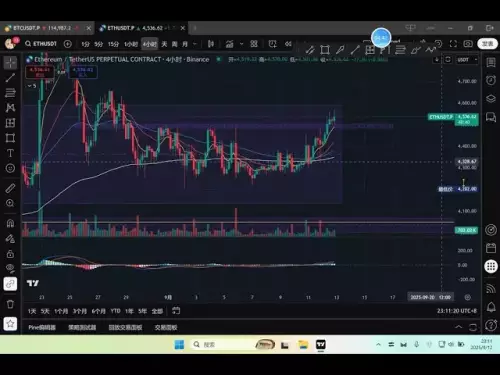
Task: Toggle magnet mode in left toolbar
Action: point(10,223)
